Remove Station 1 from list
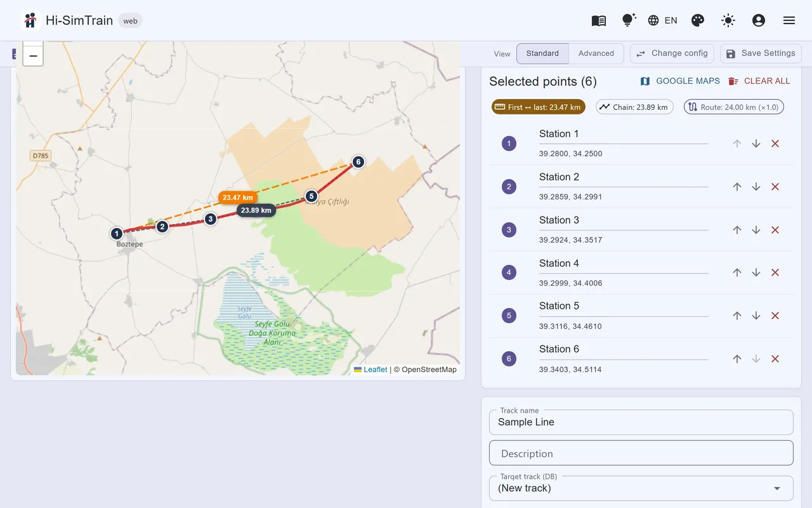 click(x=775, y=144)
